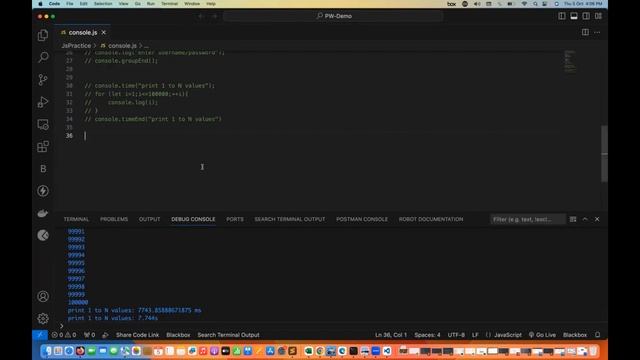Open the Terminal menu in menu bar
This screenshot has height=360, width=640.
[169, 4]
